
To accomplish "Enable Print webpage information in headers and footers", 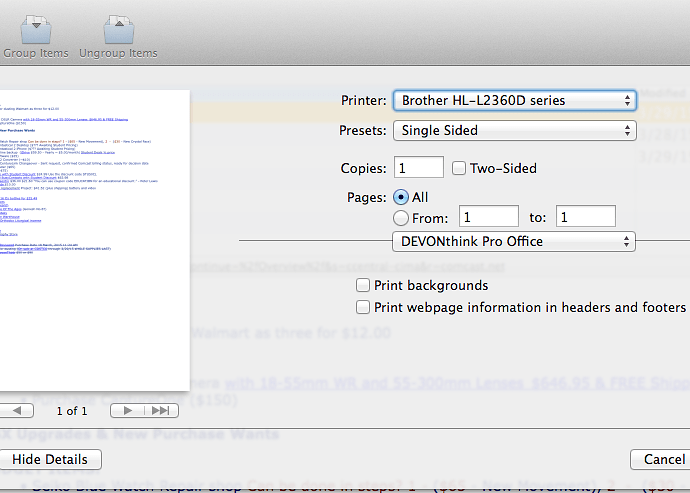I will click(x=363, y=307).
